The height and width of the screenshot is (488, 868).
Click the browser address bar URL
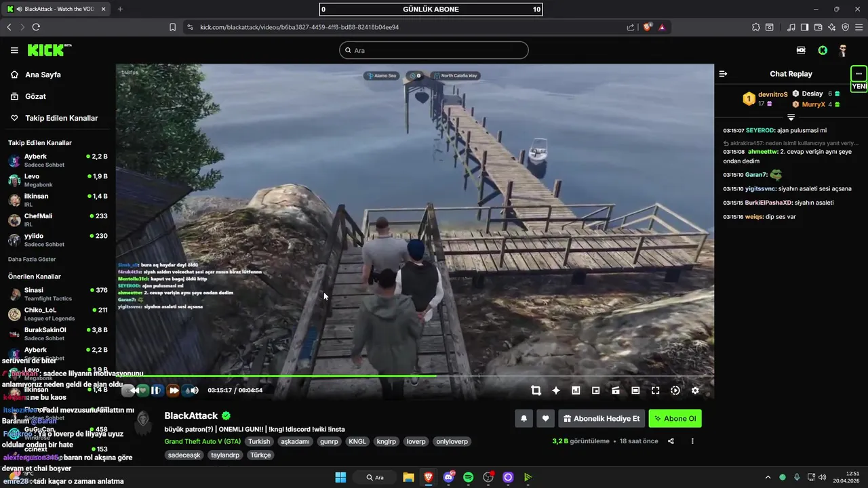tap(299, 27)
